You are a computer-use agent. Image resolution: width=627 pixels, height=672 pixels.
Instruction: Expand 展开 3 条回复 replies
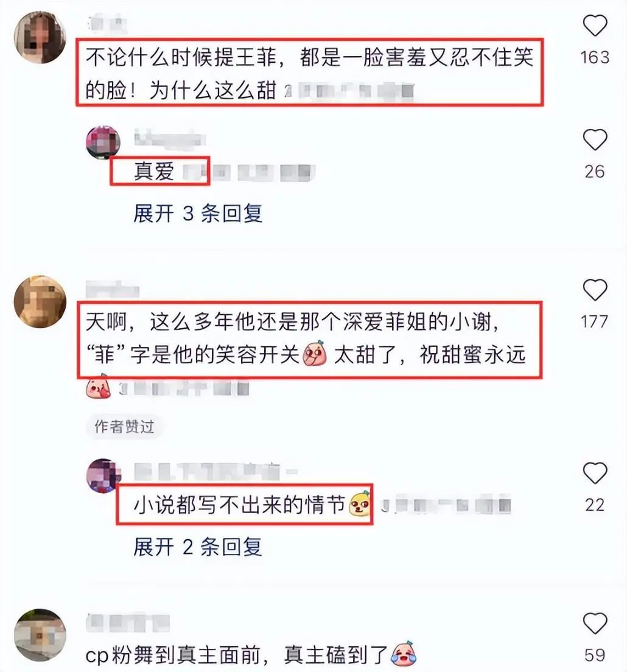pyautogui.click(x=198, y=214)
